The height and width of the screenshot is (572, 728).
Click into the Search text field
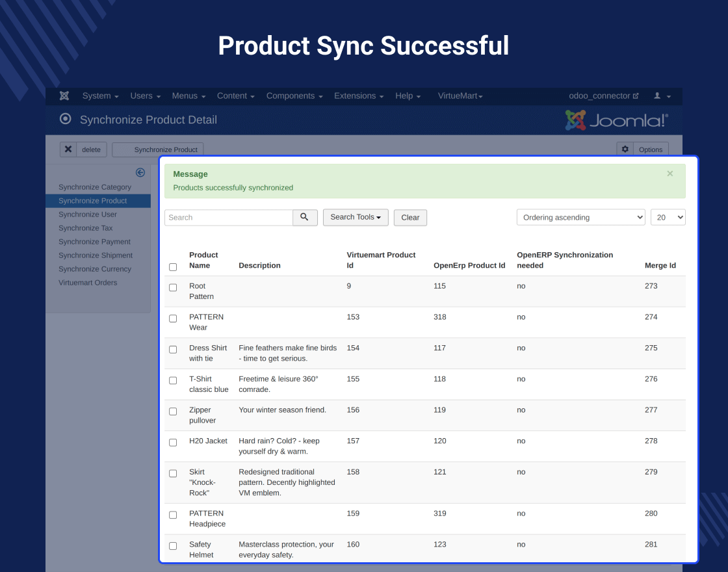(x=229, y=217)
